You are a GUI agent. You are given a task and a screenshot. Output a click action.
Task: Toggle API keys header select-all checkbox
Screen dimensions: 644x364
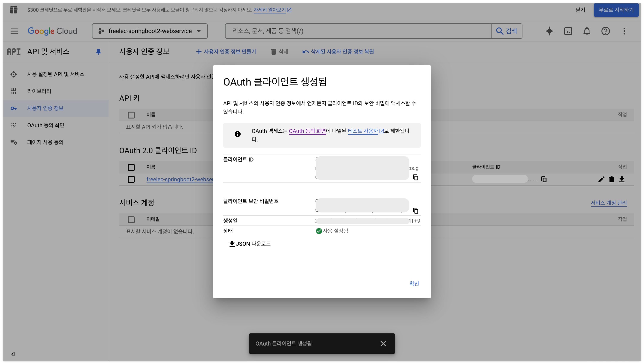click(131, 115)
